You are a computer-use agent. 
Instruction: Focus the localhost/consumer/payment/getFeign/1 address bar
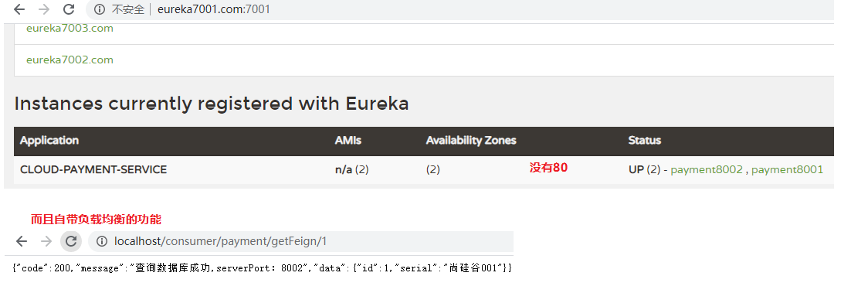(x=301, y=241)
